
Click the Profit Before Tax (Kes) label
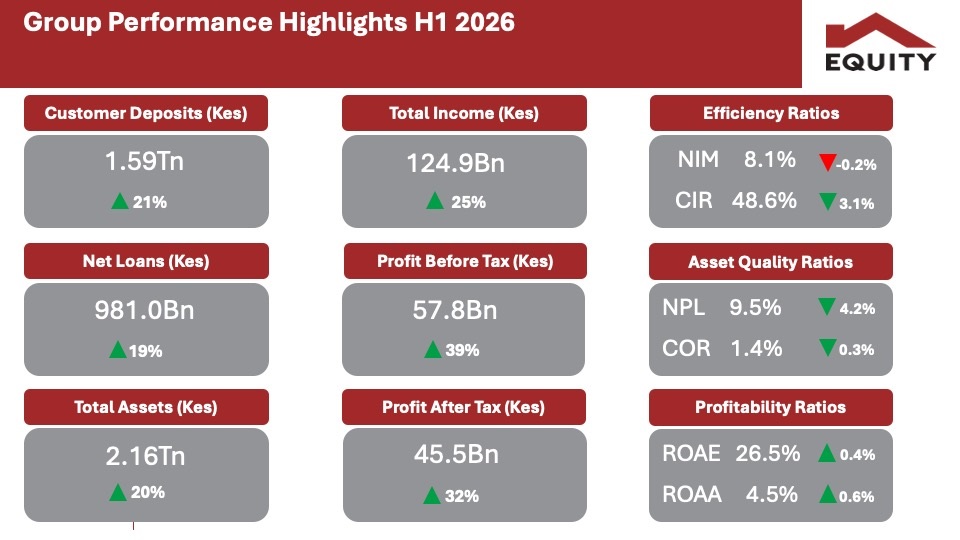click(x=465, y=261)
